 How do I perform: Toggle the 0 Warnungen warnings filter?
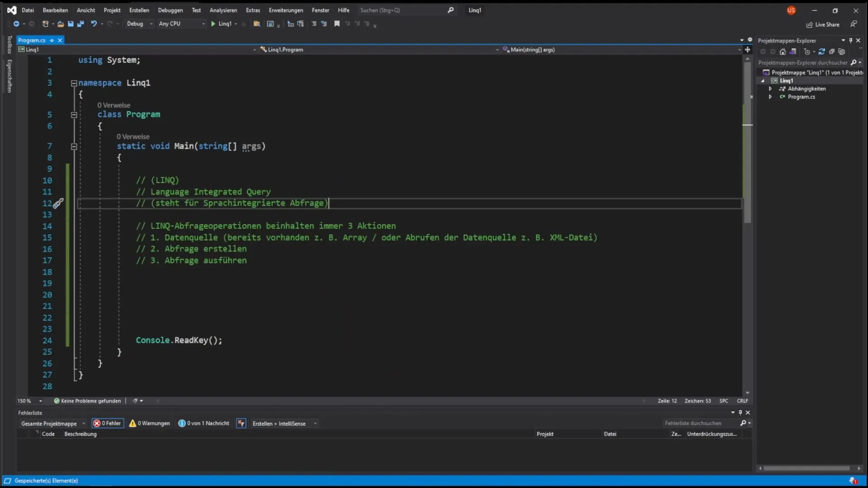point(150,423)
